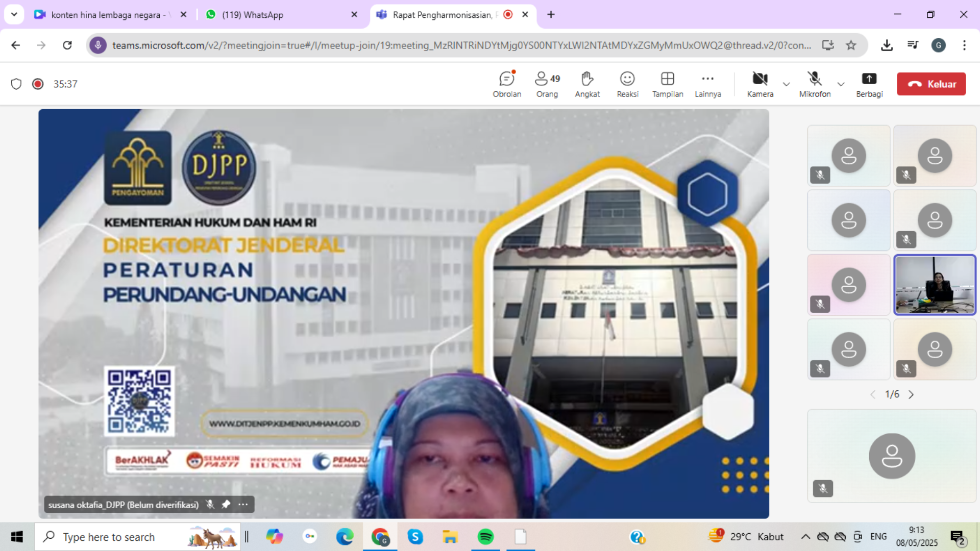Bookmark this page with star icon
980x551 pixels.
[x=851, y=45]
